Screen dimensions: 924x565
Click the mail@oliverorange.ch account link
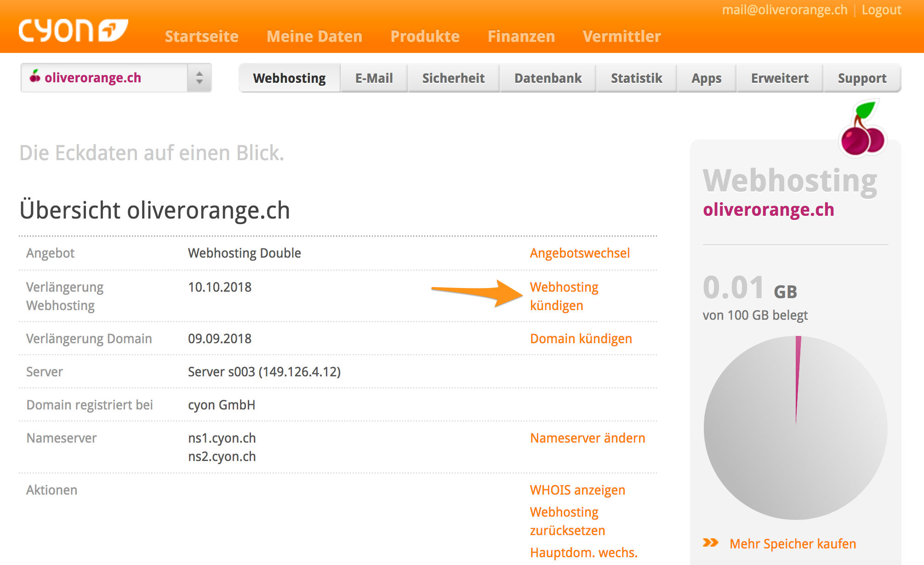tap(785, 10)
